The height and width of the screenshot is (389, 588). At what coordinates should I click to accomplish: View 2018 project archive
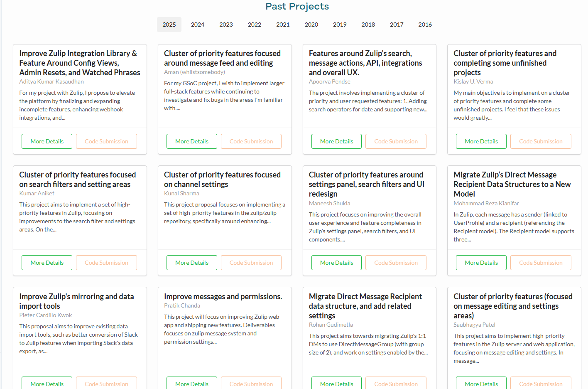[368, 25]
